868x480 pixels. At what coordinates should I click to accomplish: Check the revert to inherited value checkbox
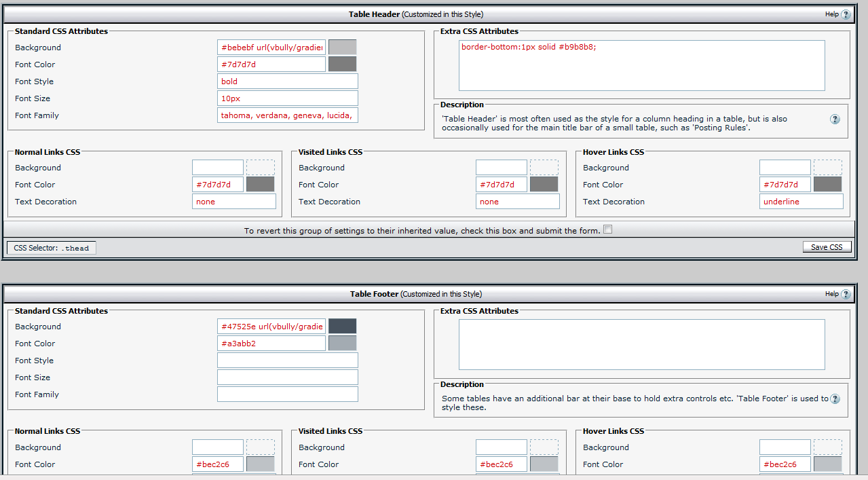coord(607,229)
